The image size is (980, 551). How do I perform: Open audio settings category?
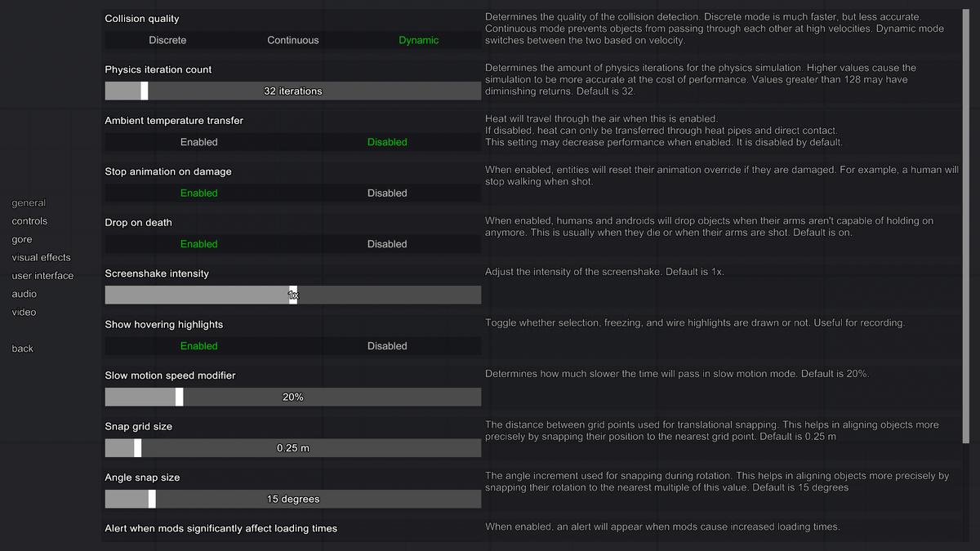coord(24,294)
